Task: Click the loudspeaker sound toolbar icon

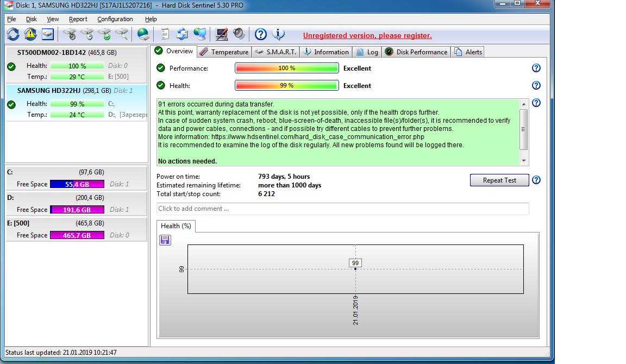Action: coord(239,34)
